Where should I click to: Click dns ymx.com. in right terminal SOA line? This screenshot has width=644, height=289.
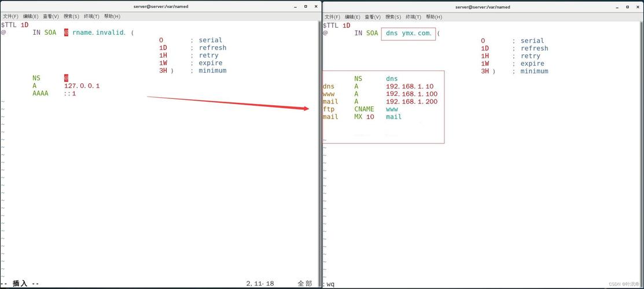409,34
